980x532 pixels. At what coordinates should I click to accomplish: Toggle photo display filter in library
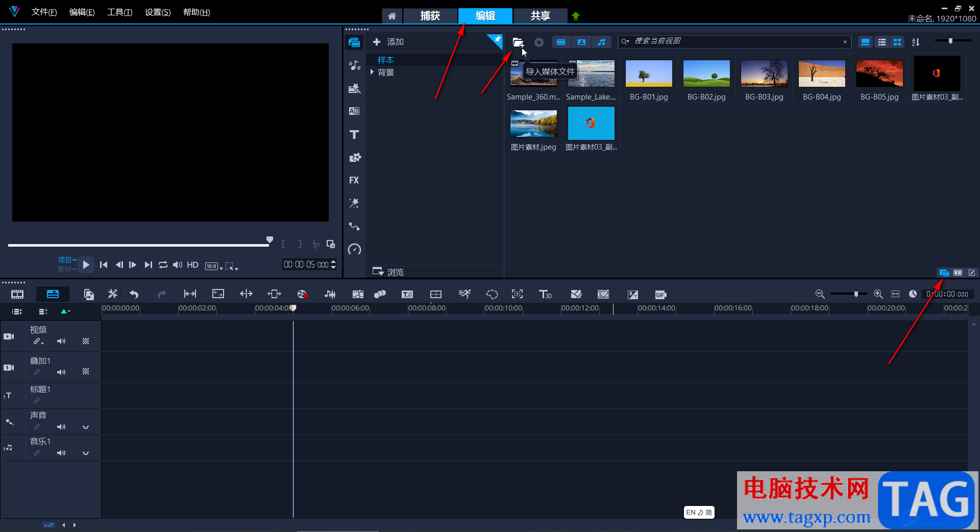[x=581, y=42]
